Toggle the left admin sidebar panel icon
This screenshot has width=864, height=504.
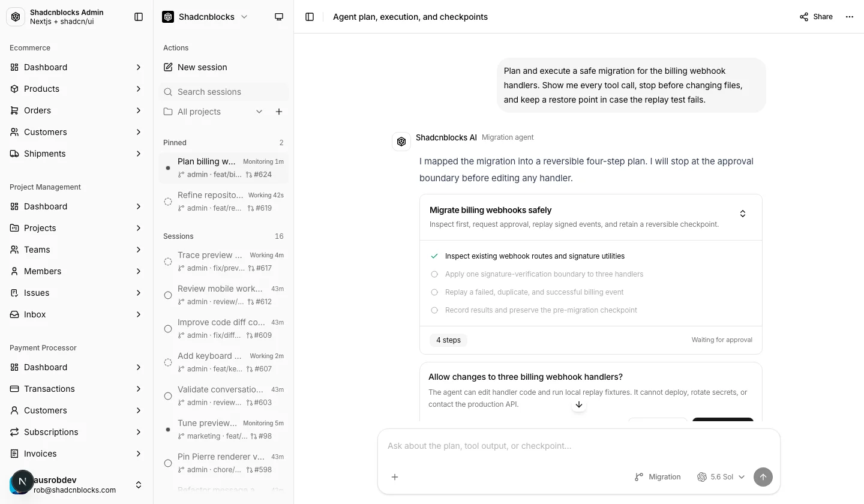pos(139,17)
